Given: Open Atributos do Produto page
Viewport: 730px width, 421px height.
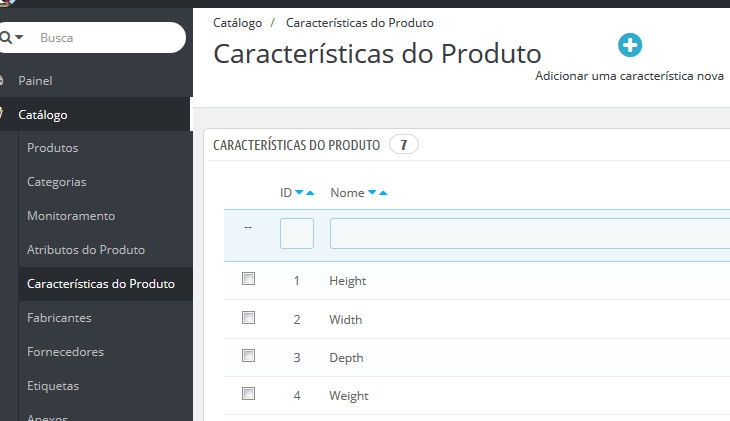Looking at the screenshot, I should coord(86,250).
